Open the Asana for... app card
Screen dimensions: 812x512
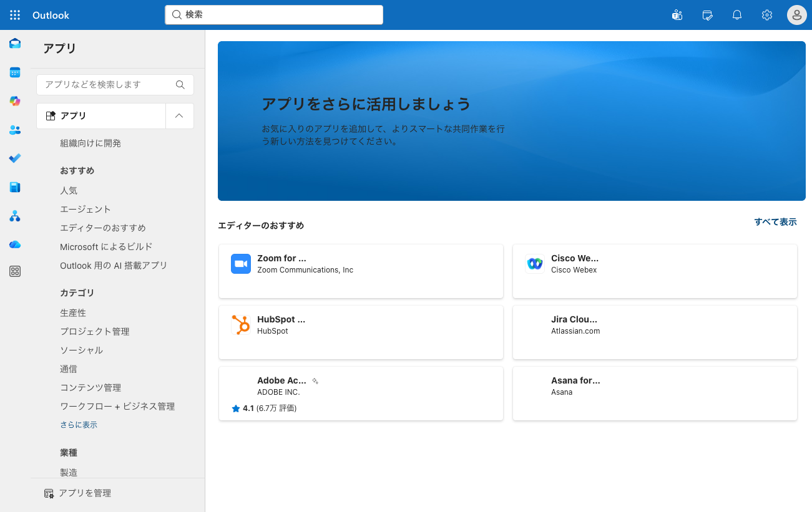[x=655, y=394]
